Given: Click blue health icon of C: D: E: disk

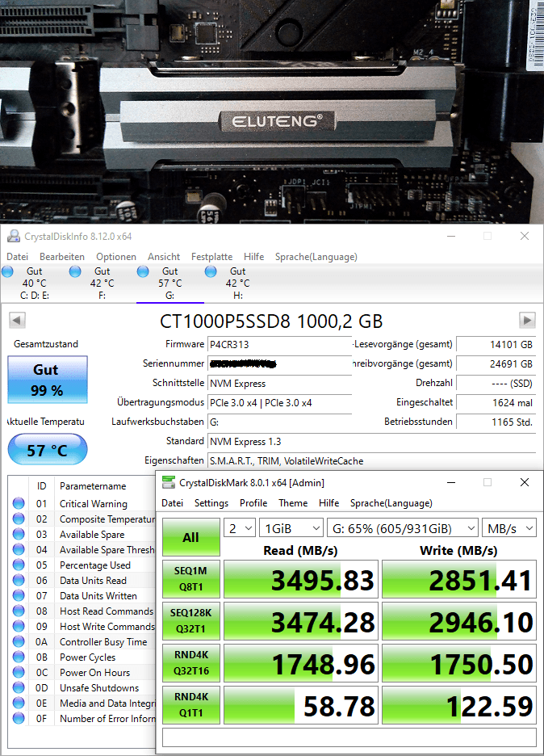Looking at the screenshot, I should (8, 271).
